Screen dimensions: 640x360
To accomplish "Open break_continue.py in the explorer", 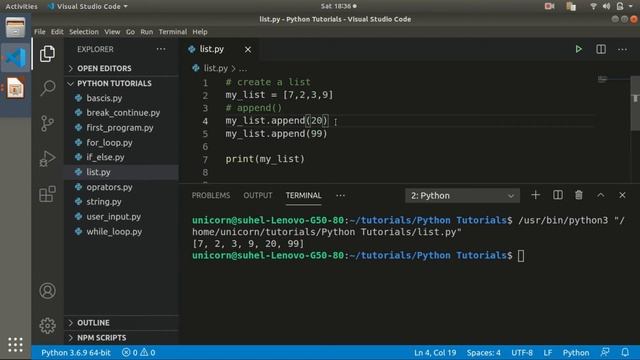I will point(122,113).
